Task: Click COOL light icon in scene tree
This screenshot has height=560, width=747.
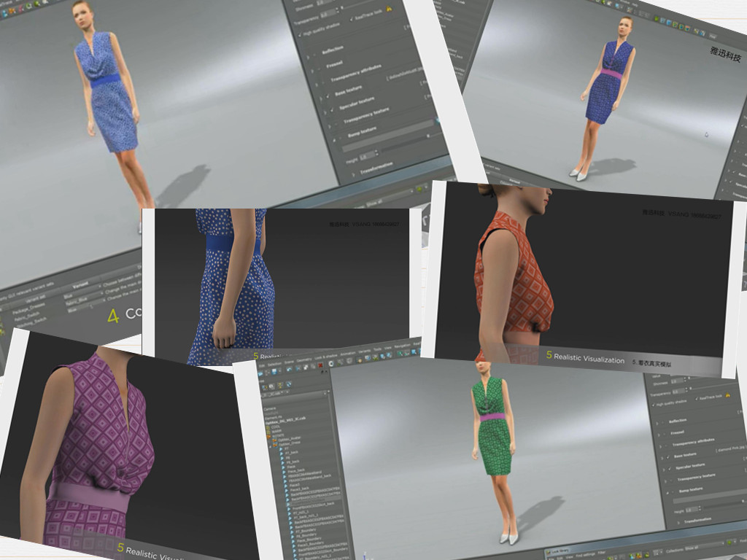Action: pyautogui.click(x=268, y=427)
